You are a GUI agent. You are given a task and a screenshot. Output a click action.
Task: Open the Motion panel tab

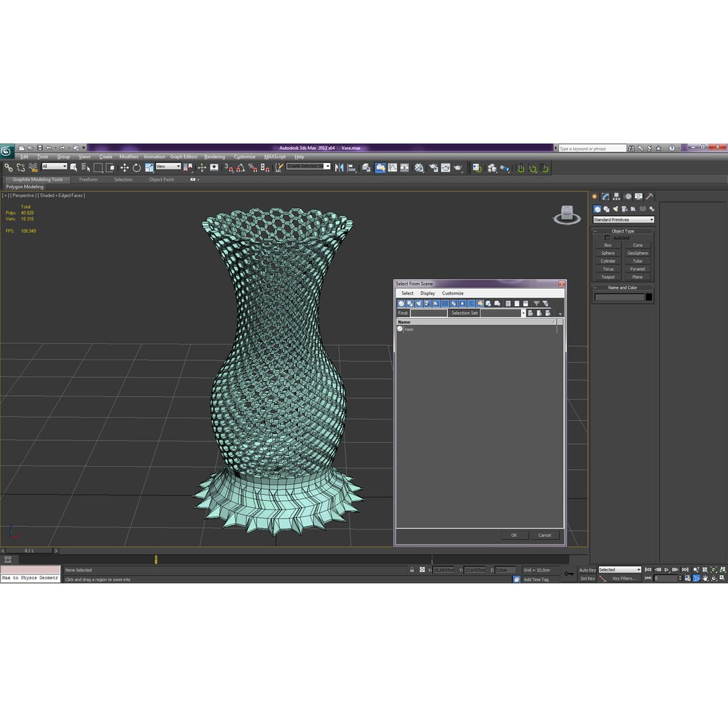(628, 196)
